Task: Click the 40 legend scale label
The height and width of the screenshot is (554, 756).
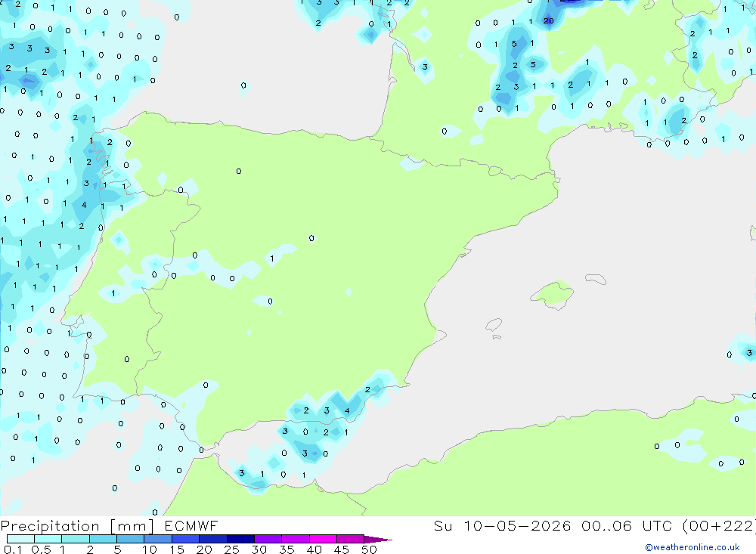Action: pyautogui.click(x=314, y=549)
